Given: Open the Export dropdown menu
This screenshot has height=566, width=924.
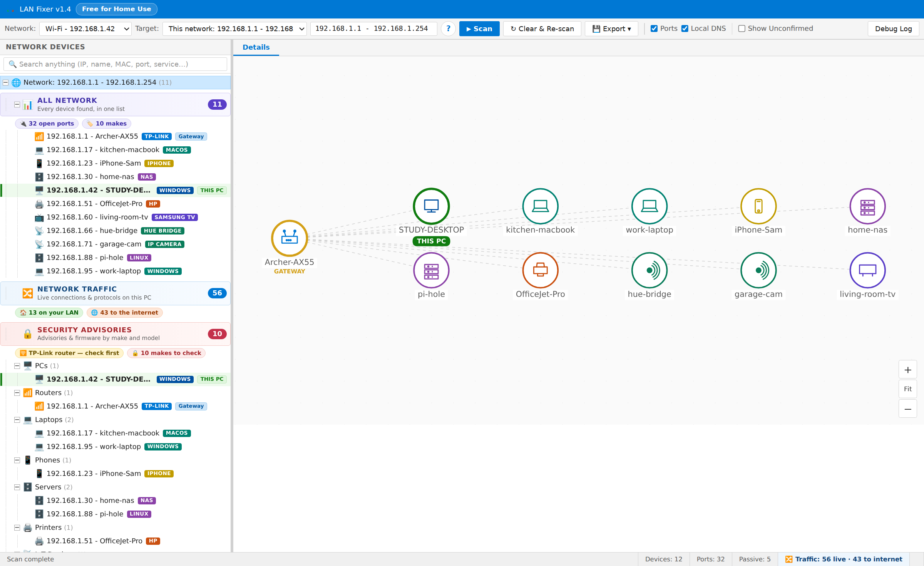Looking at the screenshot, I should pos(611,29).
